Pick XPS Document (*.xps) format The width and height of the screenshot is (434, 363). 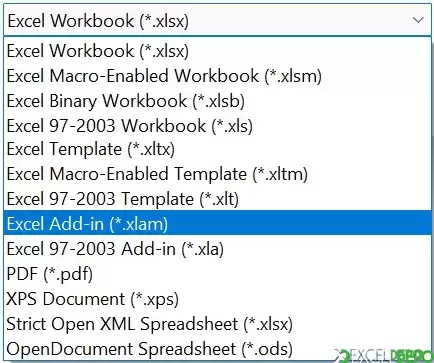coord(217,299)
